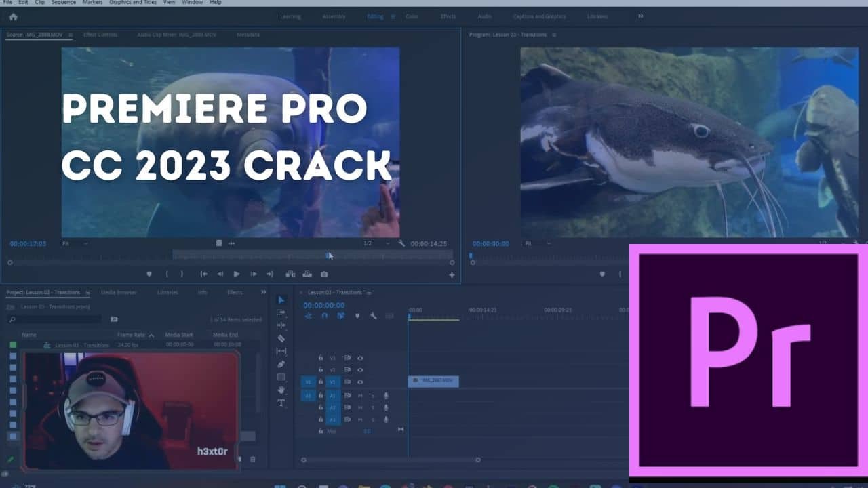
Task: Enable voice-over record on track A2
Action: click(386, 407)
